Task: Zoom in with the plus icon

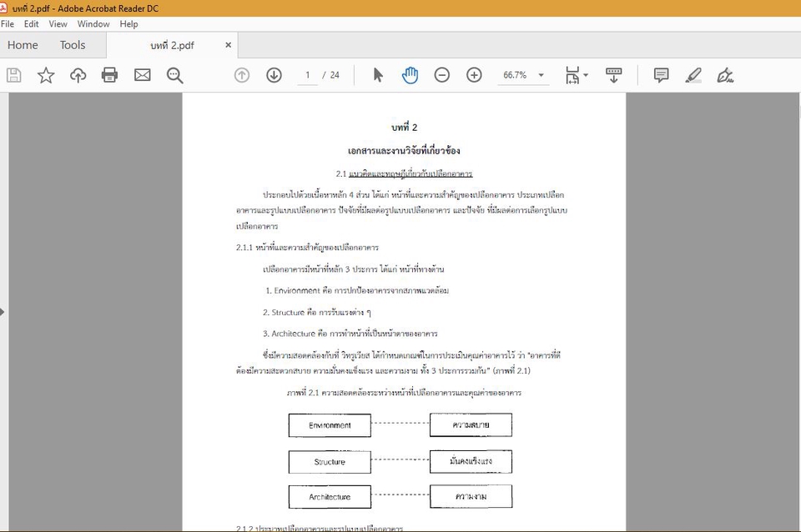Action: 474,75
